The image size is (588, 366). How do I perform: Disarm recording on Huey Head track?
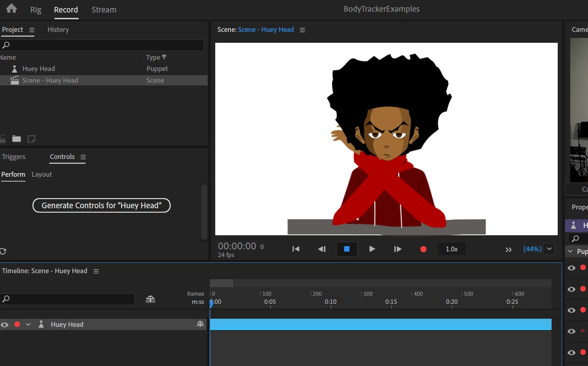[17, 324]
